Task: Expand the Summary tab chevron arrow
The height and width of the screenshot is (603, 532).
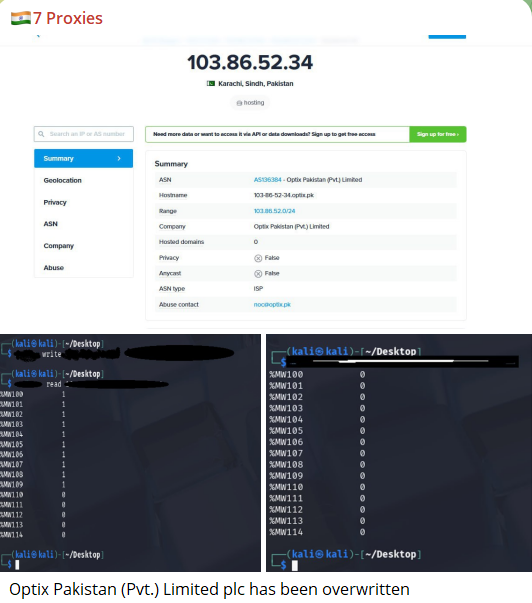Action: 119,158
